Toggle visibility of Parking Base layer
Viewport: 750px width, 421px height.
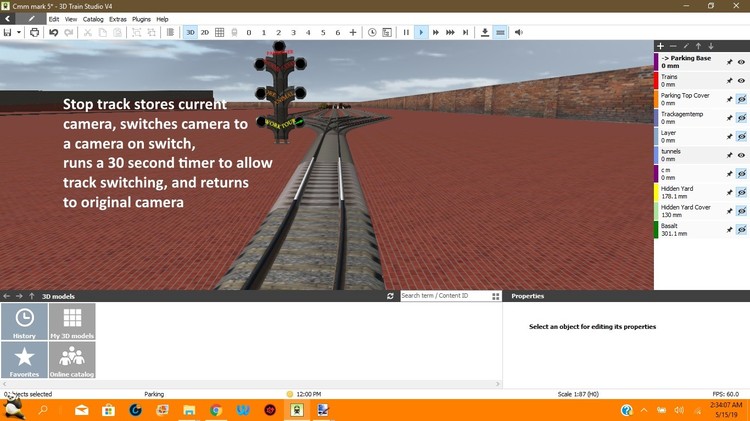pos(741,62)
